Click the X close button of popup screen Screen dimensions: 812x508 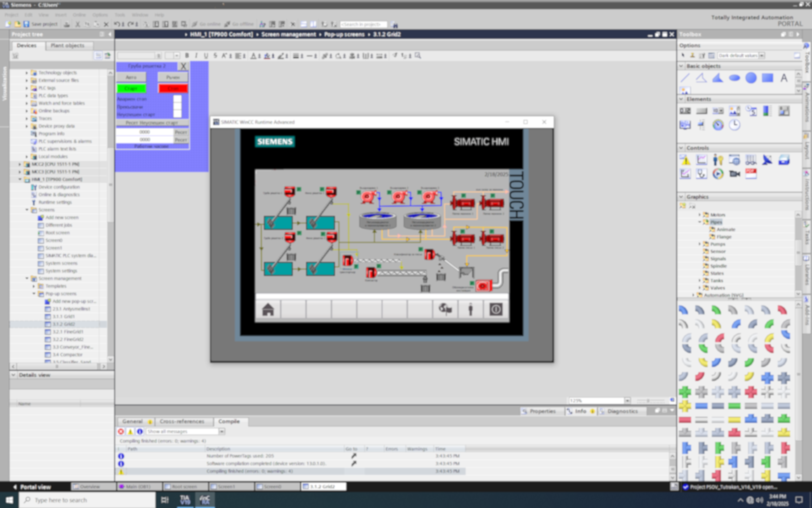183,66
